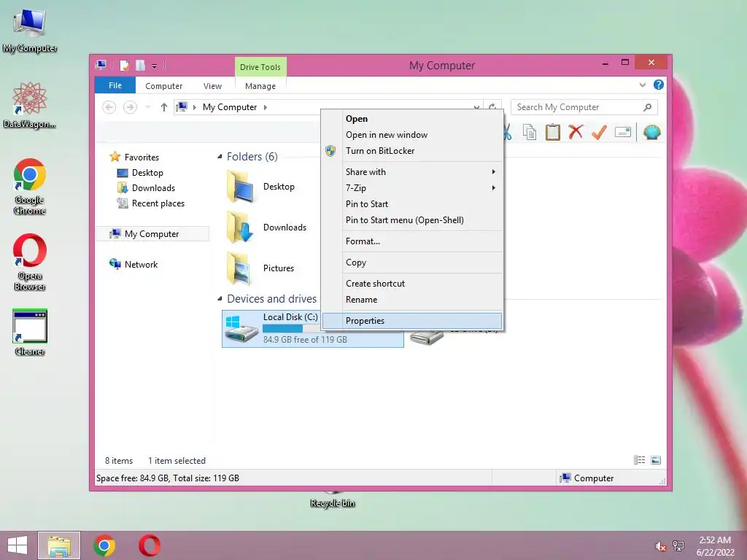Click the Windows Start button

[x=18, y=545]
